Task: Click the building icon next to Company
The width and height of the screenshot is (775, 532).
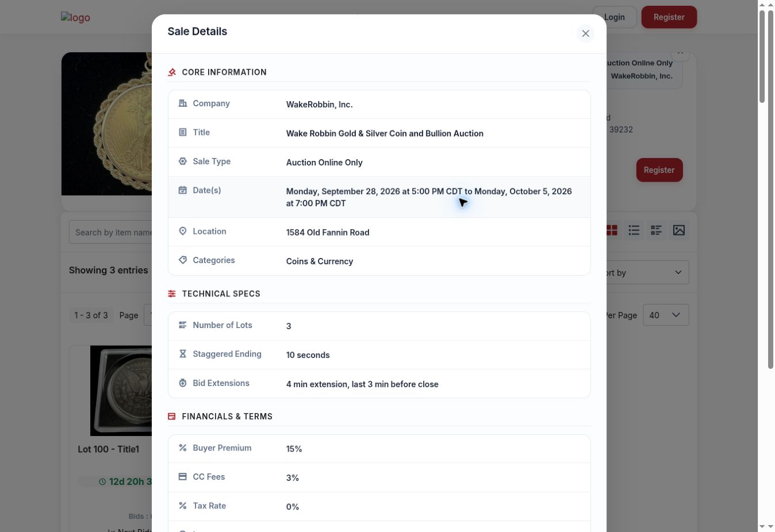Action: [x=183, y=103]
